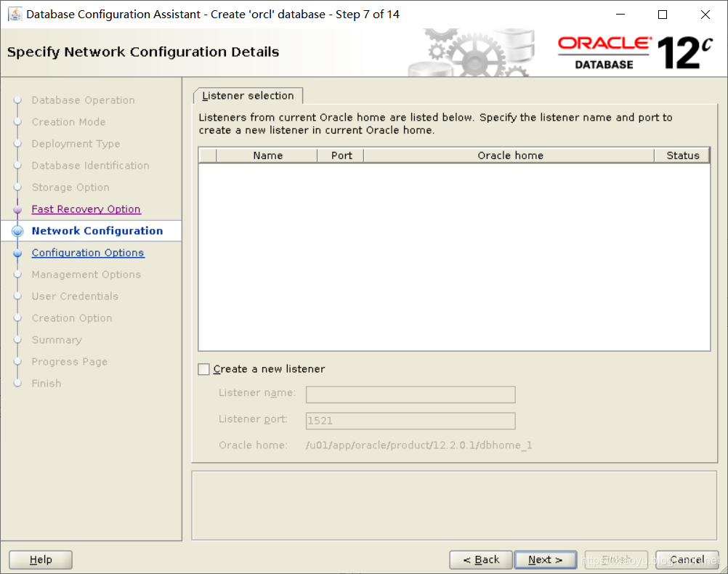Click the Port column header

[341, 155]
